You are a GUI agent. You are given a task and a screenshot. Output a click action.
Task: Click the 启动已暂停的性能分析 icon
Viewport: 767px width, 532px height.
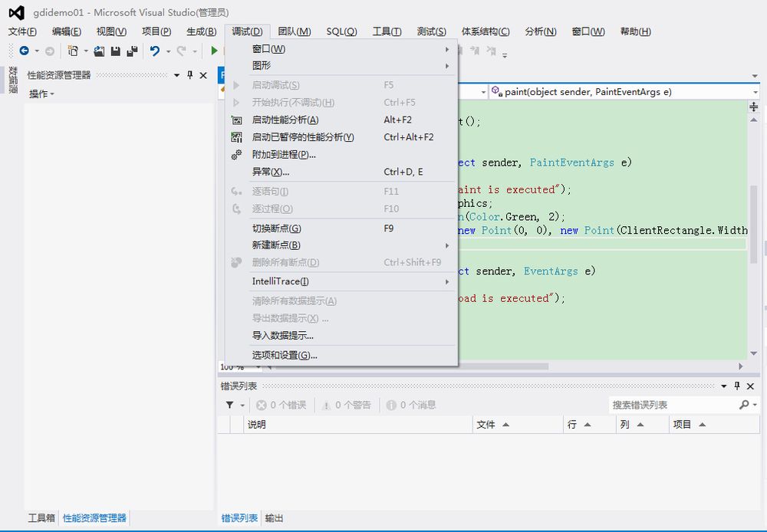(237, 137)
